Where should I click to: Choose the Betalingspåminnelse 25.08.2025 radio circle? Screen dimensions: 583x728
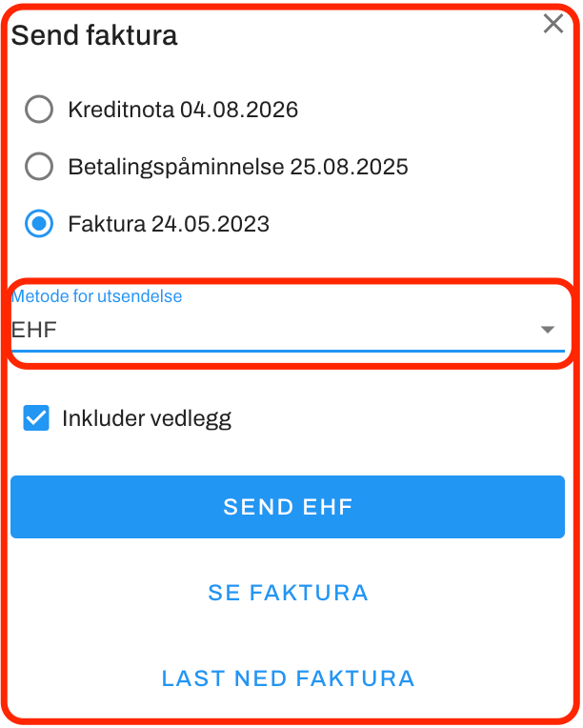[39, 166]
